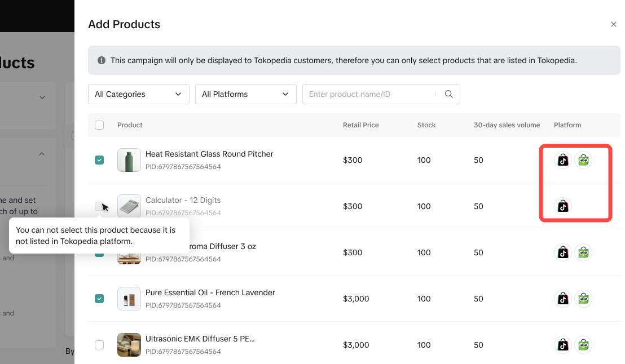Uncheck Heat Resistant Glass Round Pitcher checkbox
Viewport: 625px width, 364px height.
[x=99, y=160]
